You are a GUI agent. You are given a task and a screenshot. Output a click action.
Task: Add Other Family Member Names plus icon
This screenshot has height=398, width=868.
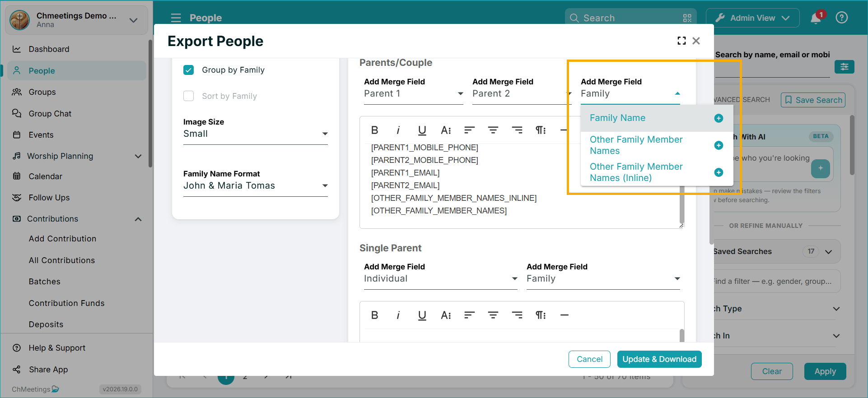(x=719, y=145)
